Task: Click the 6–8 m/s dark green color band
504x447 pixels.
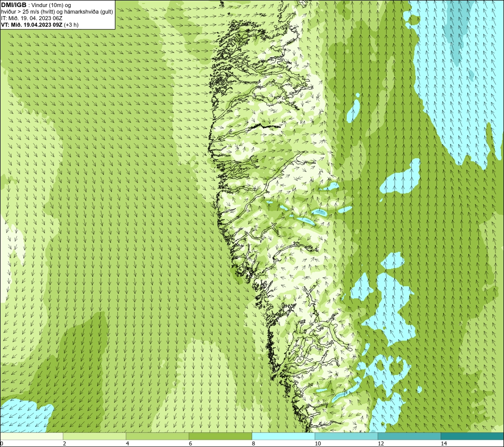Action: coord(221,436)
